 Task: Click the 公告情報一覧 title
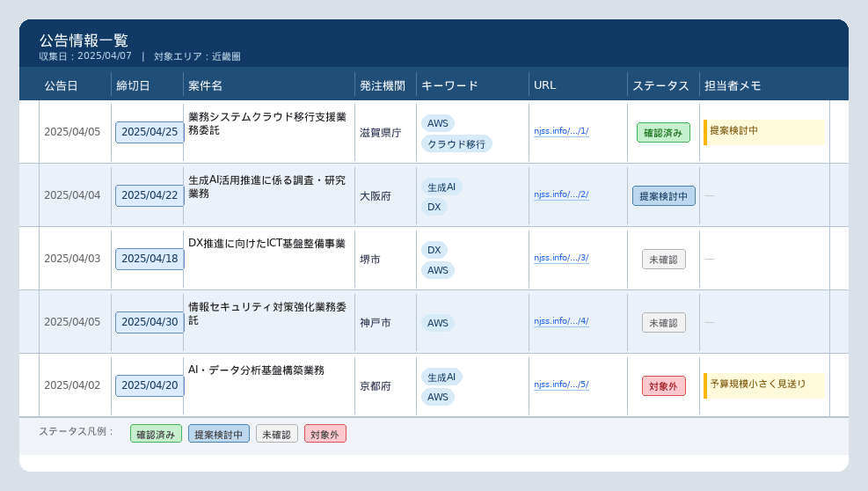[84, 40]
